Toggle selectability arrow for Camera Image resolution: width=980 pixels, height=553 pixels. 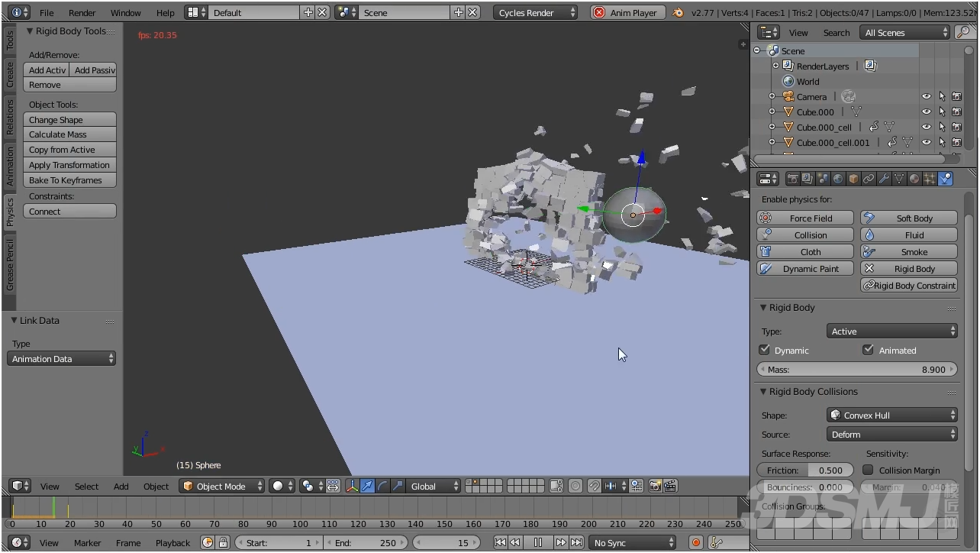tap(942, 97)
